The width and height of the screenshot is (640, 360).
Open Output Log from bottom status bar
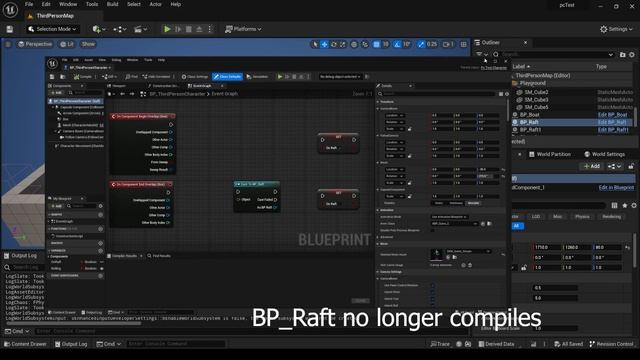tap(71, 344)
